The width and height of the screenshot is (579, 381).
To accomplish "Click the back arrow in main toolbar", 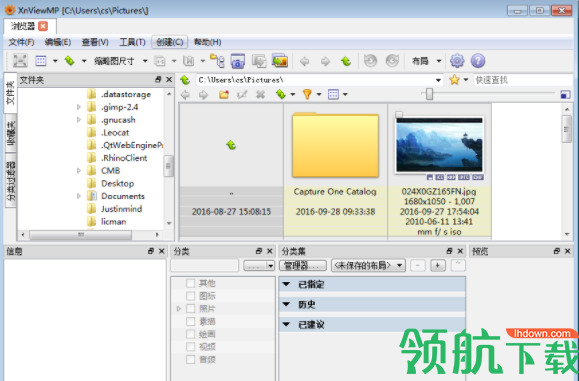I will click(x=304, y=61).
